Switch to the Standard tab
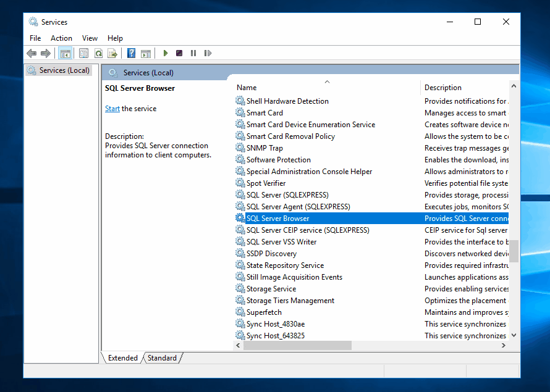 click(162, 358)
